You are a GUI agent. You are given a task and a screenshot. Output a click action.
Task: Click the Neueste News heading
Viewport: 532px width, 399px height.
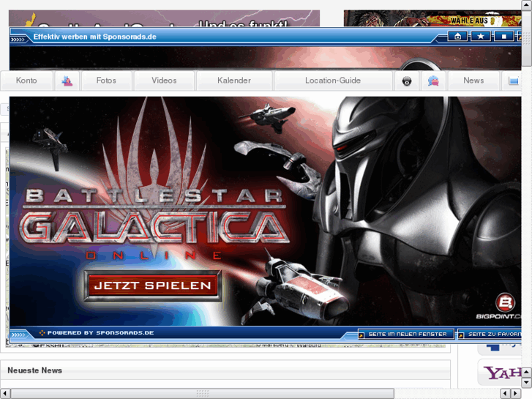(34, 370)
